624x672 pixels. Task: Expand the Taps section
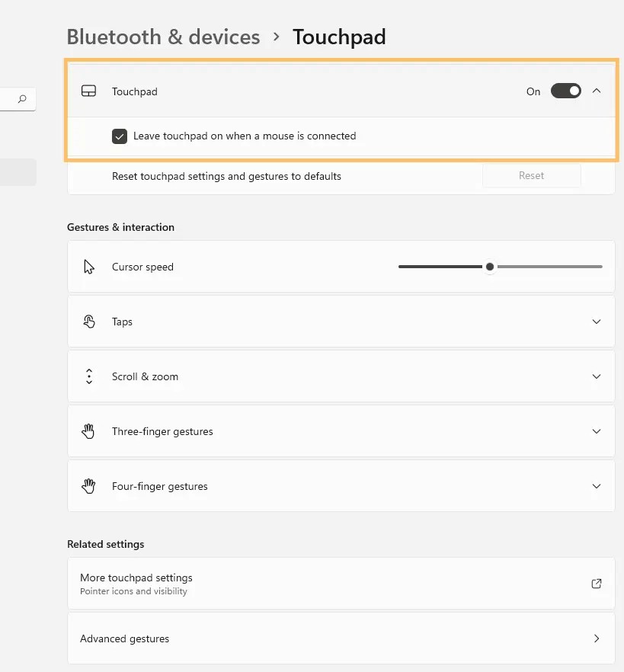click(x=597, y=321)
